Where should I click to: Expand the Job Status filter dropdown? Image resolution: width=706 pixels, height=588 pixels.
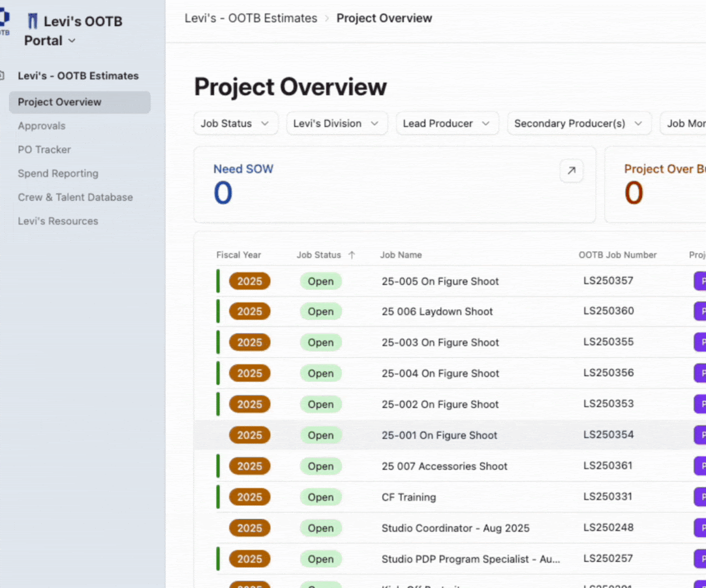coord(235,123)
